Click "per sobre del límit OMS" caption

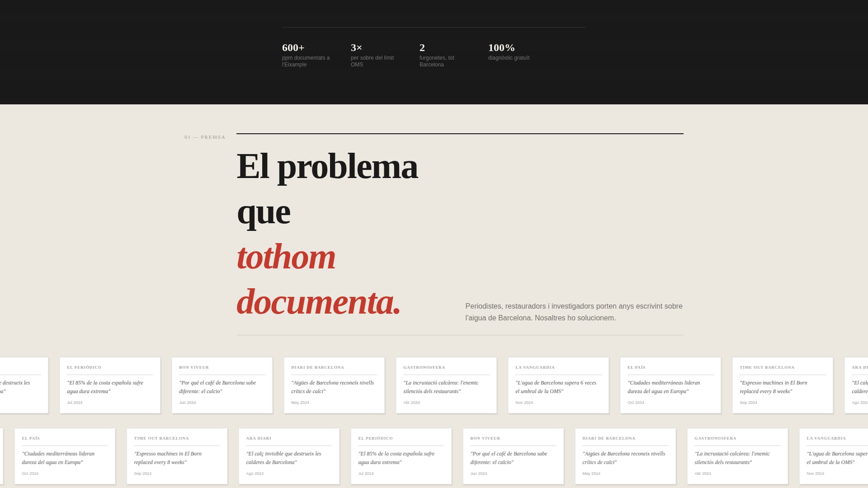pyautogui.click(x=372, y=61)
